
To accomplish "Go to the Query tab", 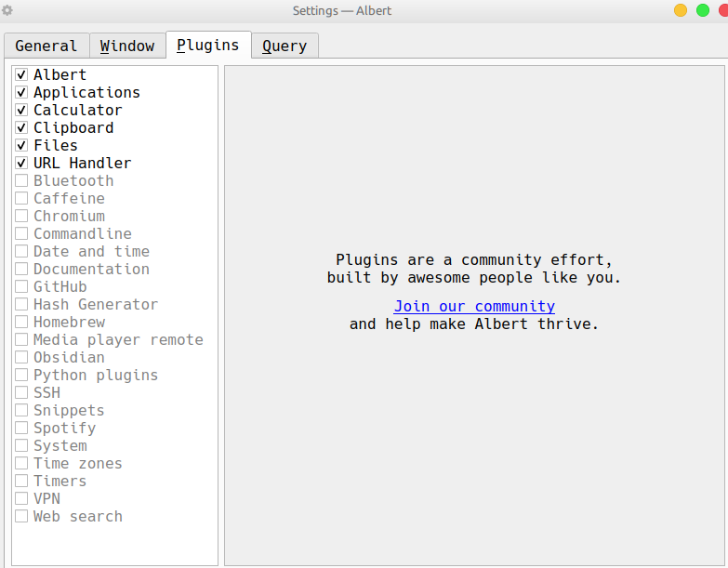I will pos(285,46).
